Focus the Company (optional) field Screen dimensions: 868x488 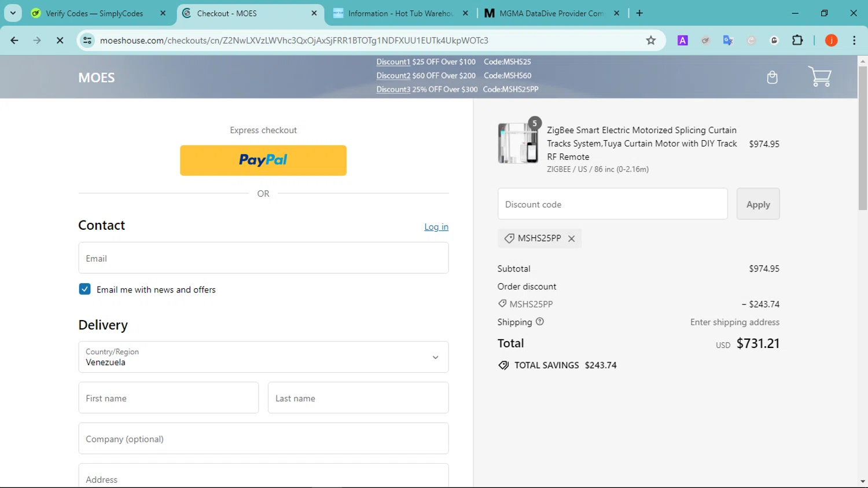point(263,438)
